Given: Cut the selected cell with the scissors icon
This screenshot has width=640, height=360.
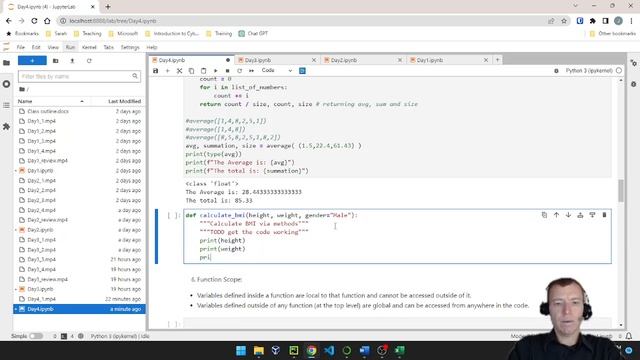Looking at the screenshot, I should [179, 71].
